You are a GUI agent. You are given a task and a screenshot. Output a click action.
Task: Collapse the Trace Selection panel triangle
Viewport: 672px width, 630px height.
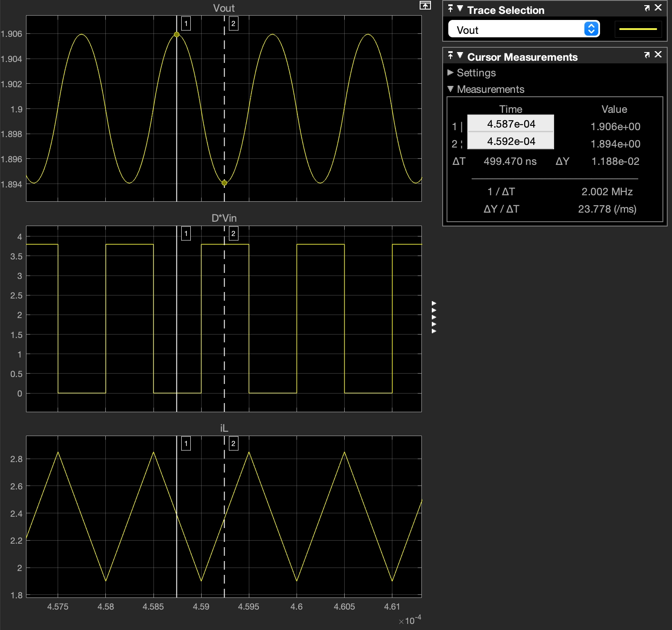coord(460,8)
